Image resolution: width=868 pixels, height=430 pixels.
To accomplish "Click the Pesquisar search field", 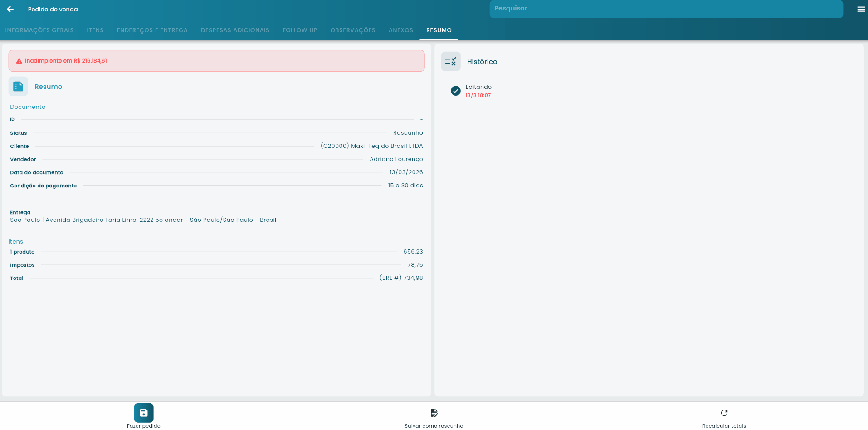I will click(666, 9).
